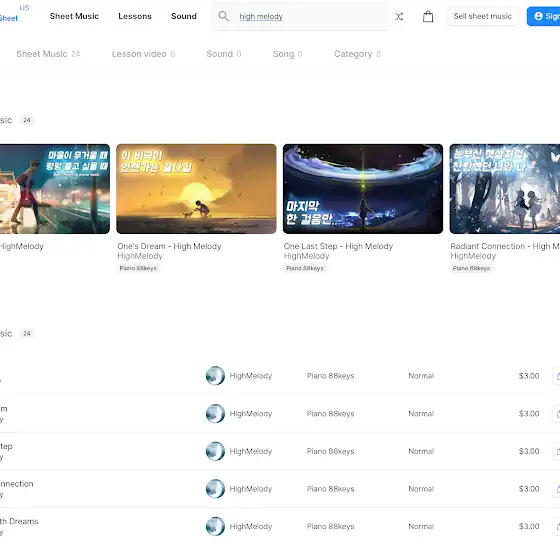
Task: Open the Radiant Connection forest thumbnail
Action: pyautogui.click(x=505, y=189)
